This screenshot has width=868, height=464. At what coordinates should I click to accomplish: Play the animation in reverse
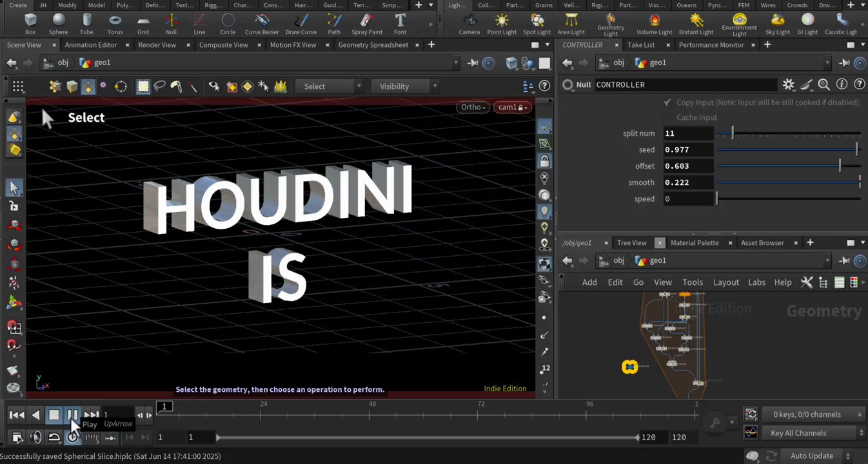pos(35,415)
